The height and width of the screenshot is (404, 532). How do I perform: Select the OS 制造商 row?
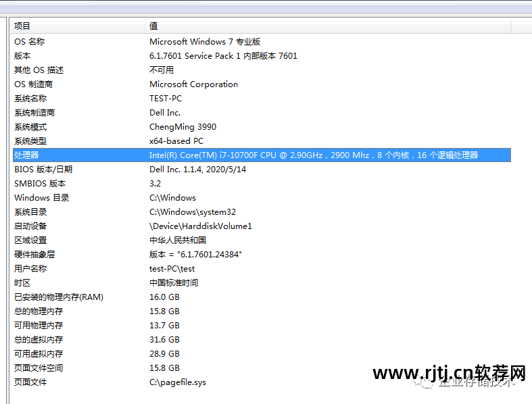click(x=262, y=84)
